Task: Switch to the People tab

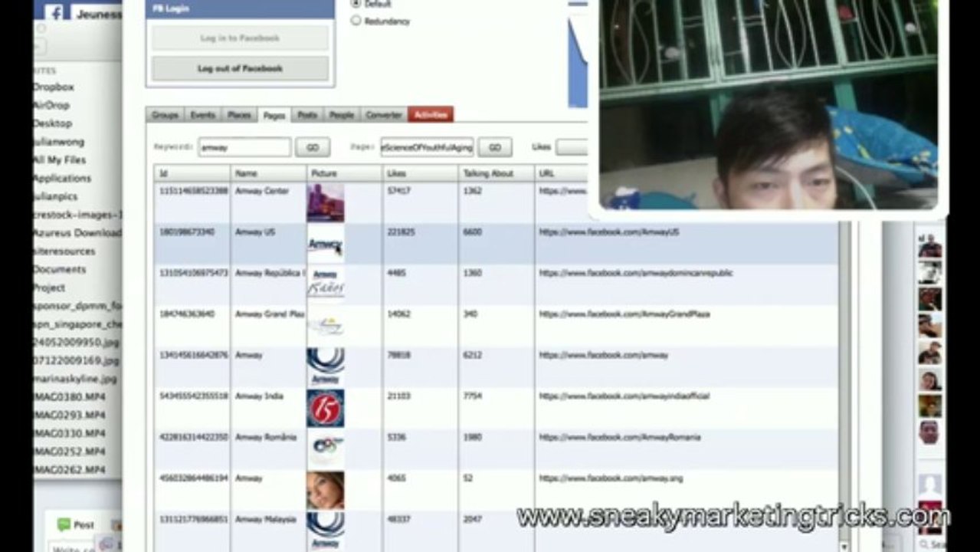Action: [x=342, y=115]
